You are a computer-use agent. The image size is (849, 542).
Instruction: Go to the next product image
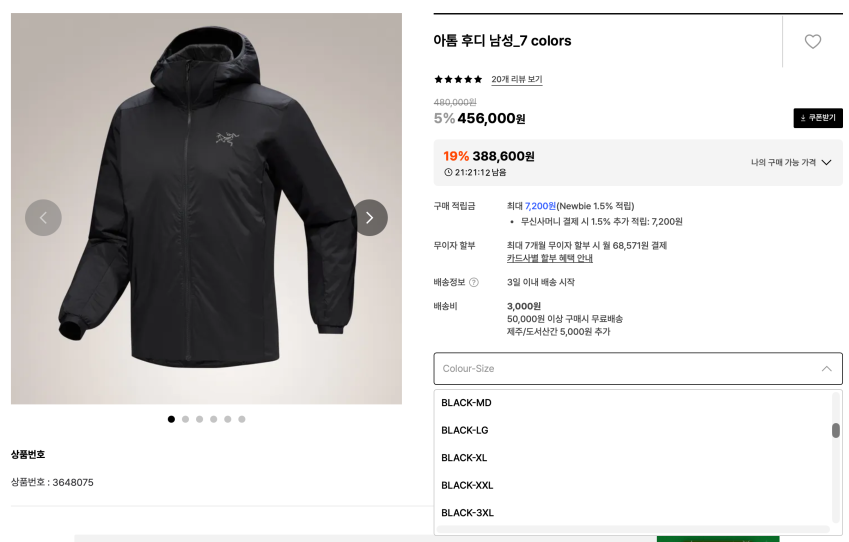370,218
